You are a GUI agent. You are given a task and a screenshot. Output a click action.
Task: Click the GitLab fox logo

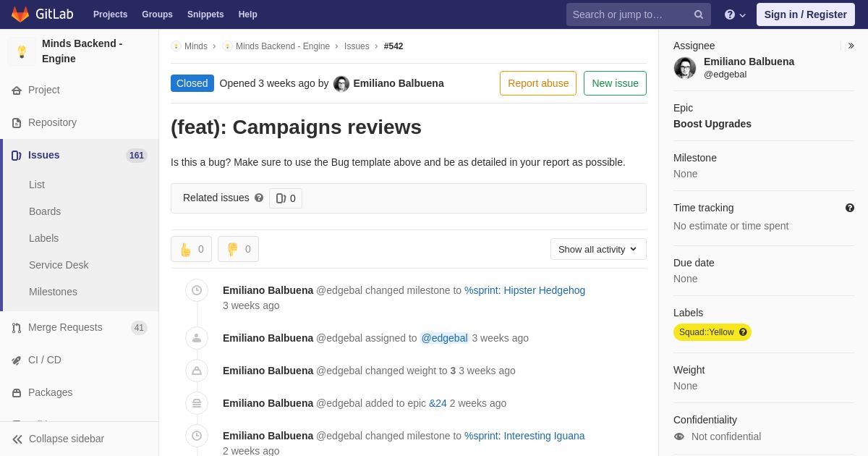pyautogui.click(x=20, y=14)
